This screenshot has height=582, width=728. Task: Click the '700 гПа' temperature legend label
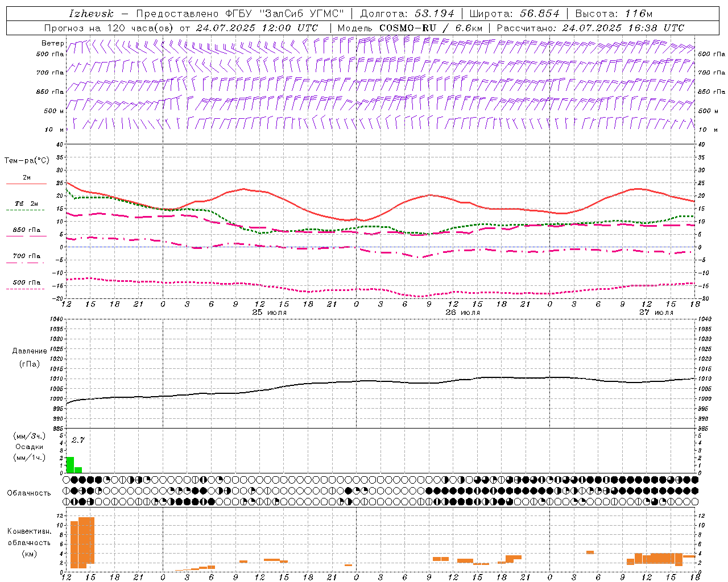tap(27, 256)
